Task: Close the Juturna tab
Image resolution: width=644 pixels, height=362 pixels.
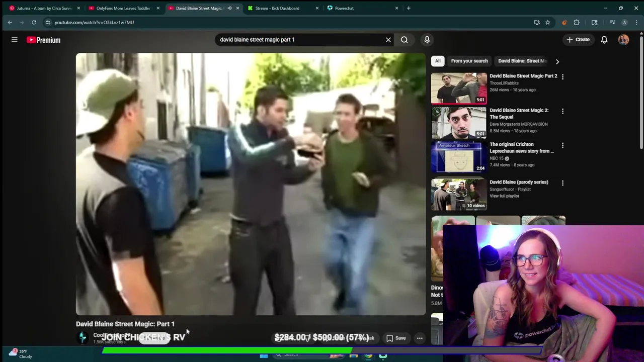Action: pyautogui.click(x=78, y=8)
